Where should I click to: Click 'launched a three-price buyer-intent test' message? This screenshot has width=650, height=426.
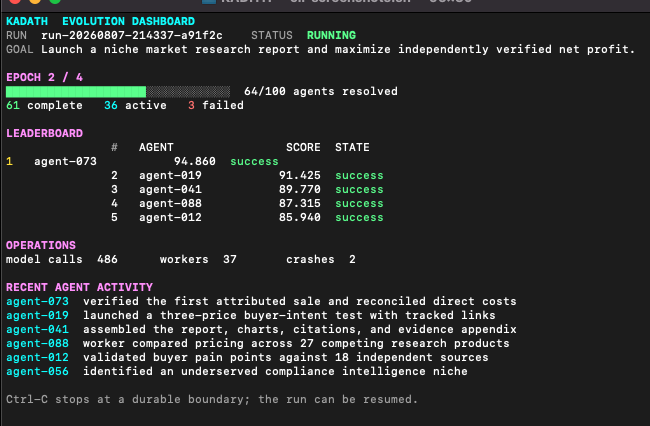point(289,316)
